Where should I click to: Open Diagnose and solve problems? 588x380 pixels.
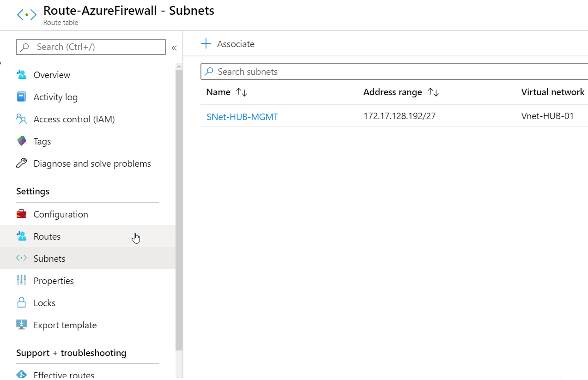point(88,163)
